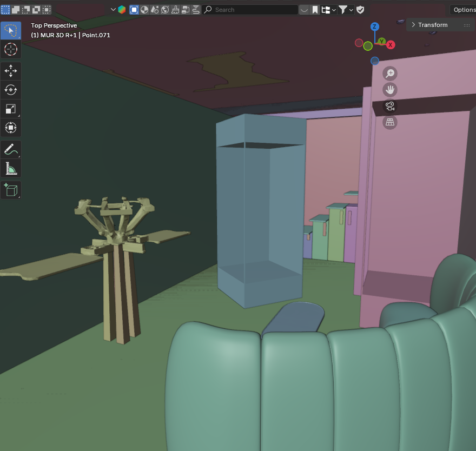Image resolution: width=476 pixels, height=451 pixels.
Task: Open the filter funnel dropdown
Action: 345,10
